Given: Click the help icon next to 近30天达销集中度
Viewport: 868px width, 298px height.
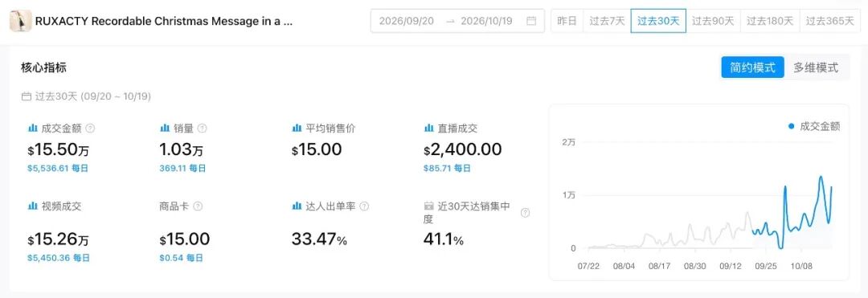Looking at the screenshot, I should click(x=526, y=212).
